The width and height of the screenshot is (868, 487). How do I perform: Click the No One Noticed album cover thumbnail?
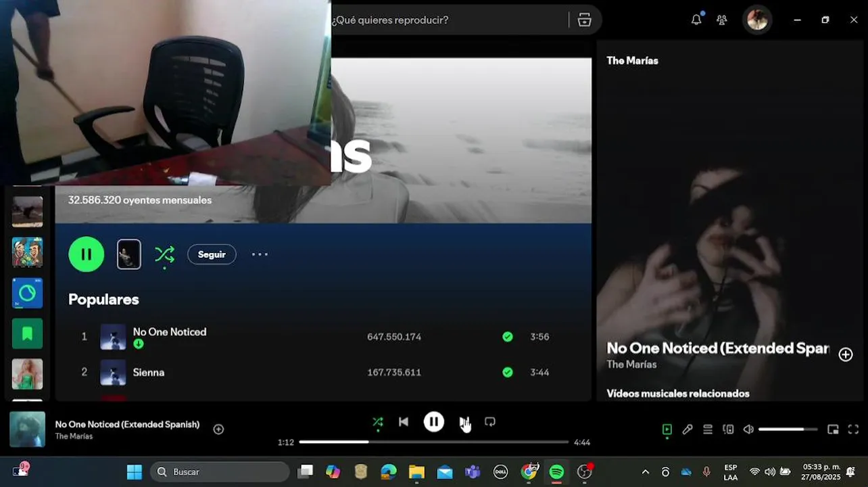tap(113, 337)
